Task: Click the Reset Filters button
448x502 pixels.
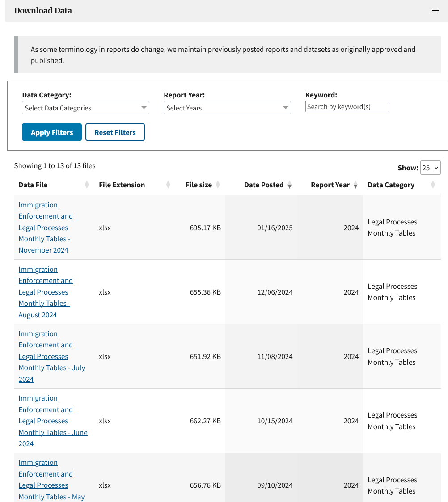Action: [115, 132]
